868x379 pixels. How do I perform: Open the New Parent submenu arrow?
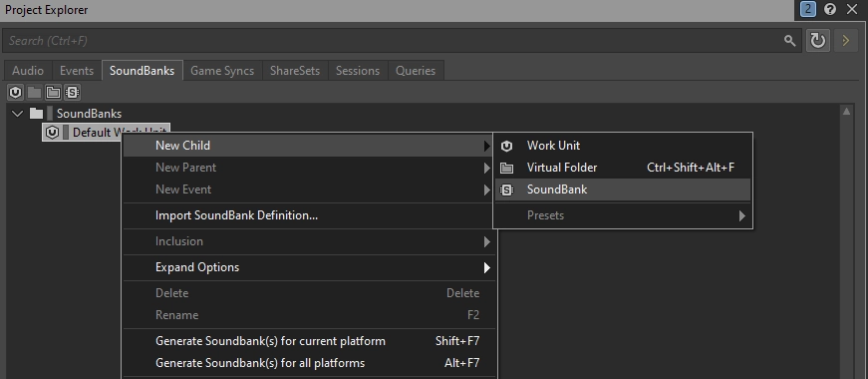point(486,168)
